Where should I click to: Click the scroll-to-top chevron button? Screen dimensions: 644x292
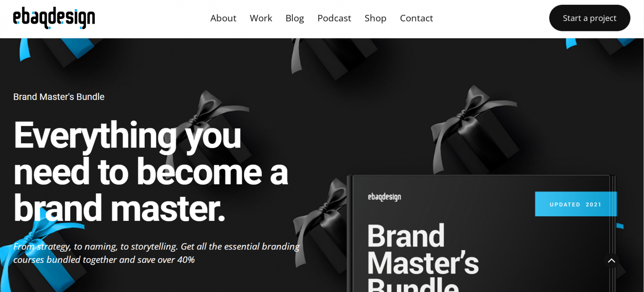click(611, 261)
